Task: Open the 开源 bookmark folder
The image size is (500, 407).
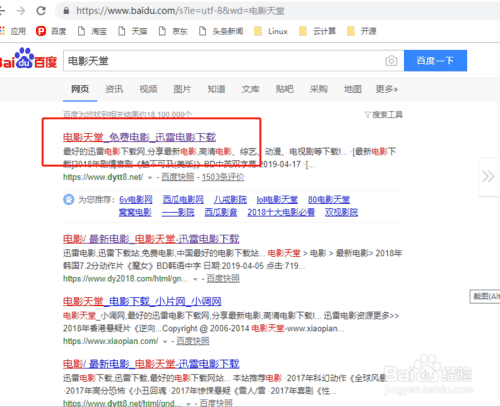Action: click(x=362, y=31)
